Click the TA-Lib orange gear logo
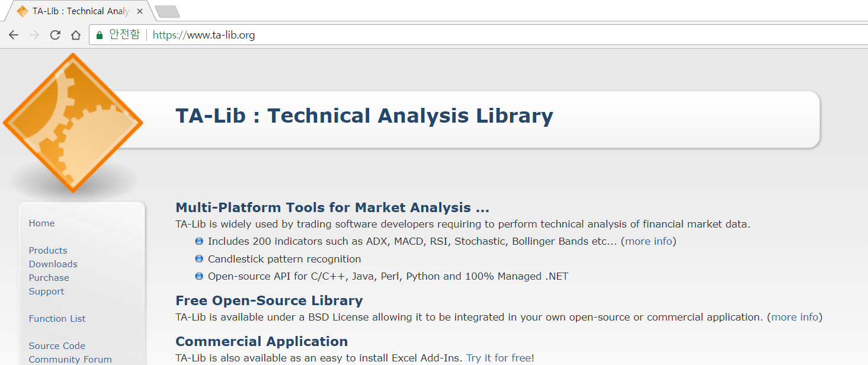 pyautogui.click(x=73, y=123)
